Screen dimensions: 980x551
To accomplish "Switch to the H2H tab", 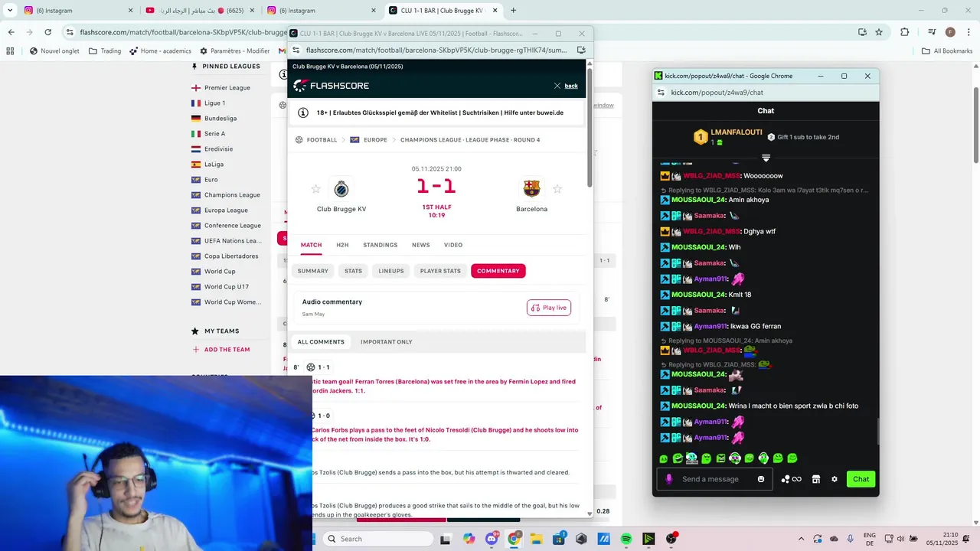I will point(342,245).
